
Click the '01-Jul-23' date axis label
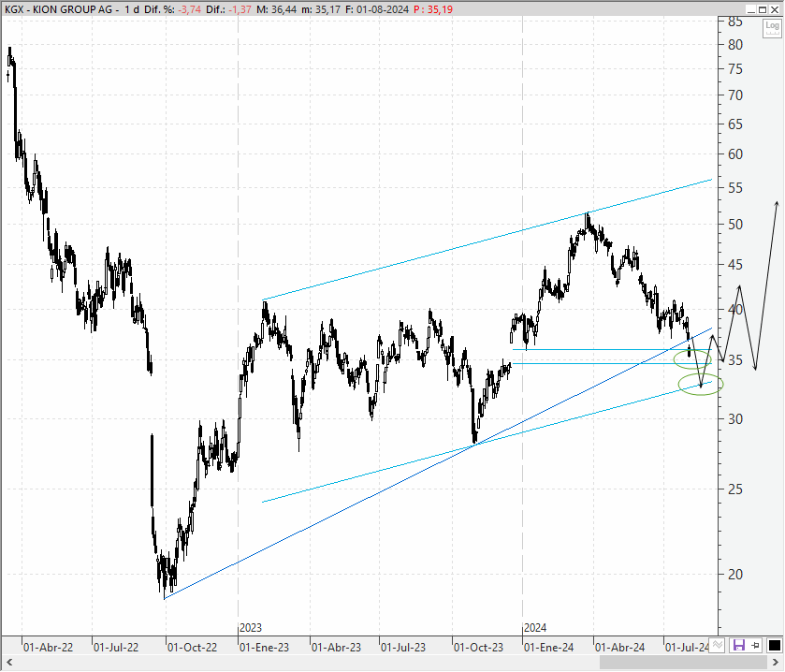coord(403,648)
